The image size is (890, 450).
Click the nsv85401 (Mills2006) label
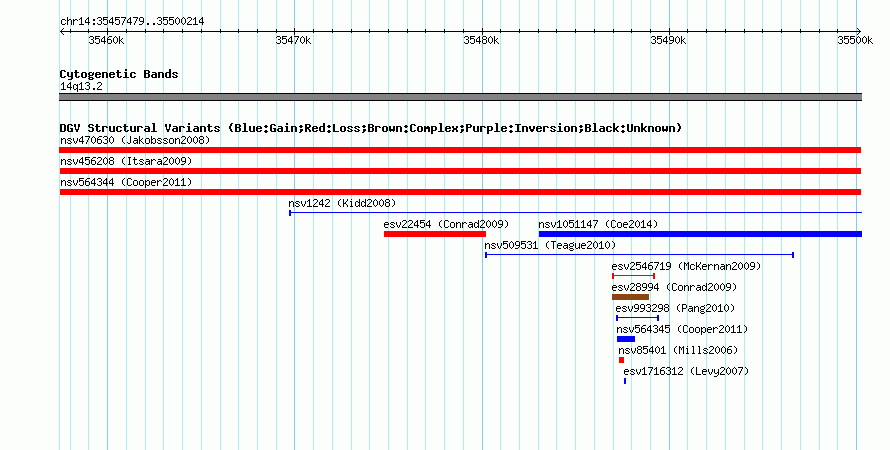coord(678,350)
